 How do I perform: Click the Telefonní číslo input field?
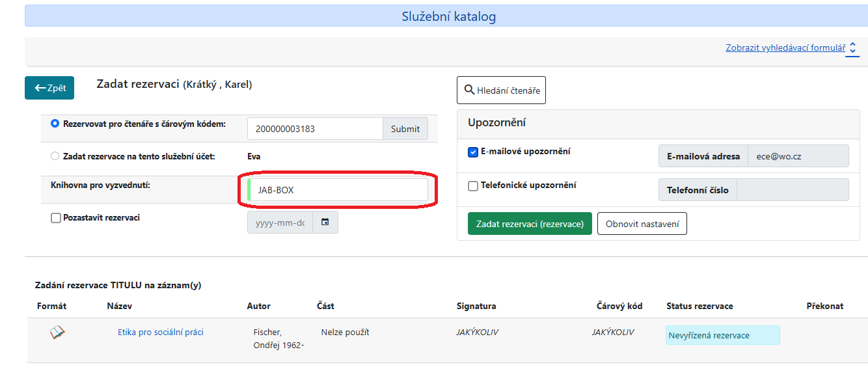pos(793,190)
